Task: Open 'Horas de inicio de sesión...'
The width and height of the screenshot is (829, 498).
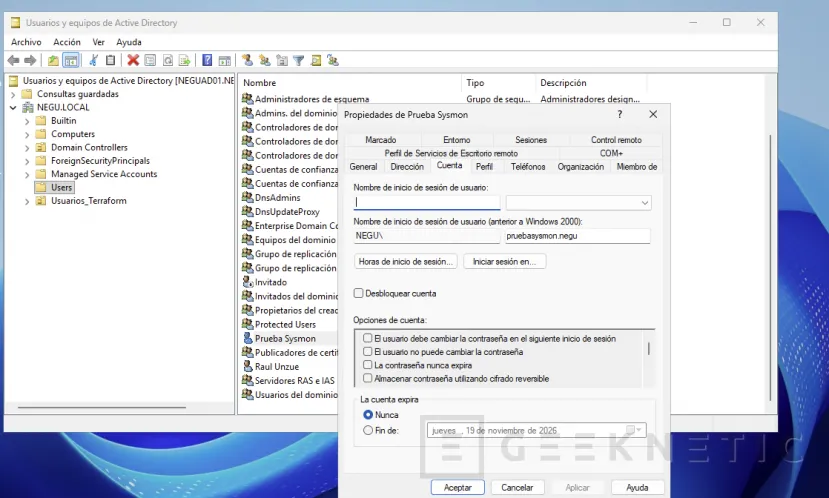Action: coord(406,262)
